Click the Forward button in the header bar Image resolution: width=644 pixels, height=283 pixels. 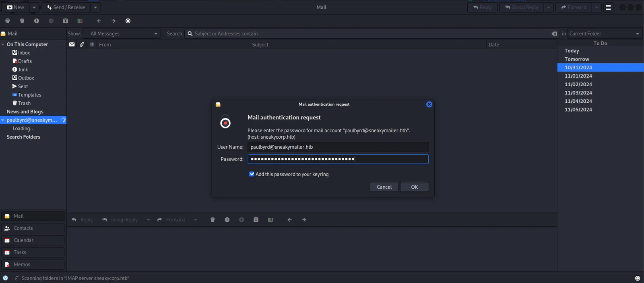574,7
